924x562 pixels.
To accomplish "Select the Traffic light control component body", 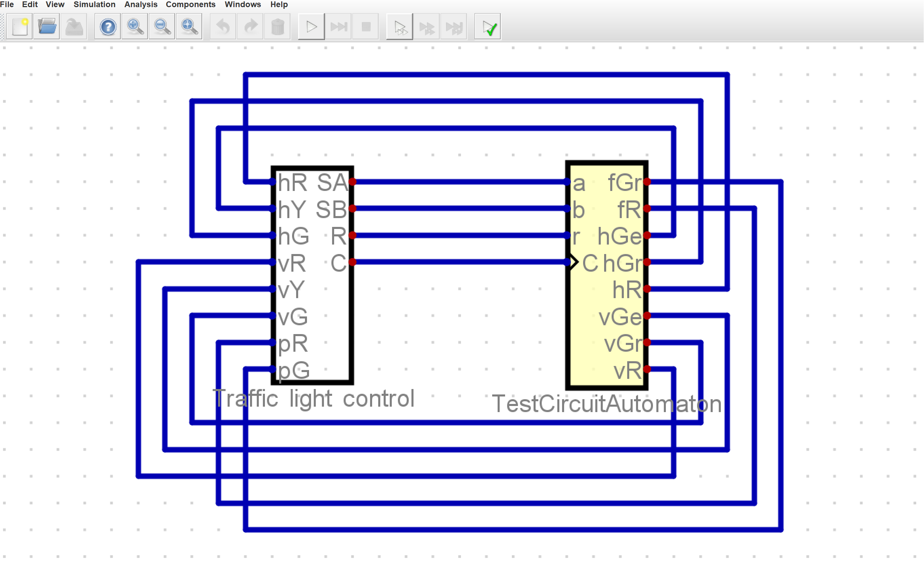I will (x=312, y=275).
